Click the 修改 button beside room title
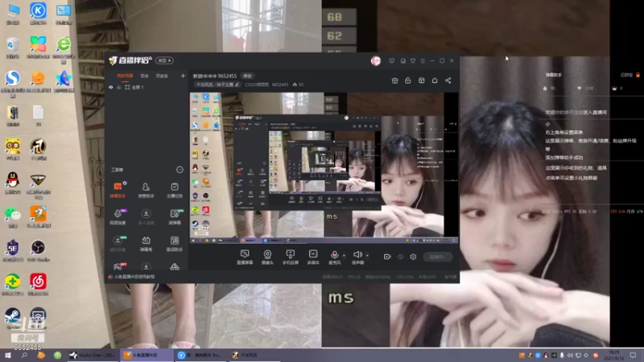 click(x=248, y=76)
